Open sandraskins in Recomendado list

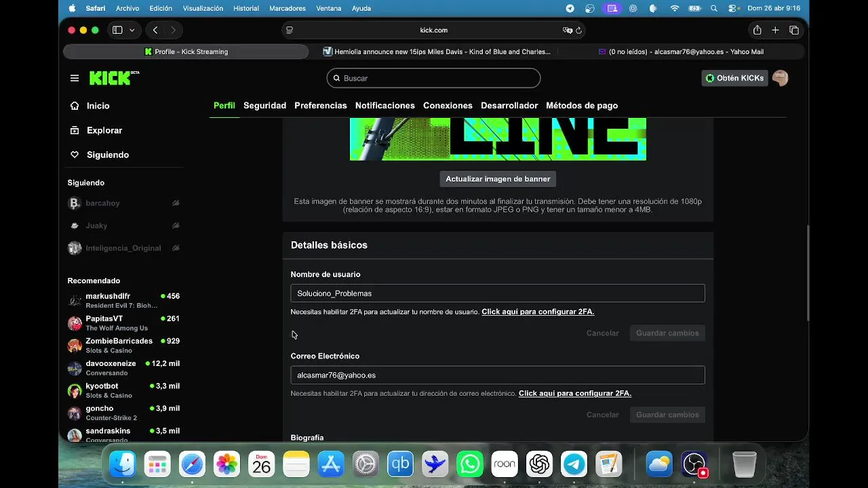(x=123, y=434)
